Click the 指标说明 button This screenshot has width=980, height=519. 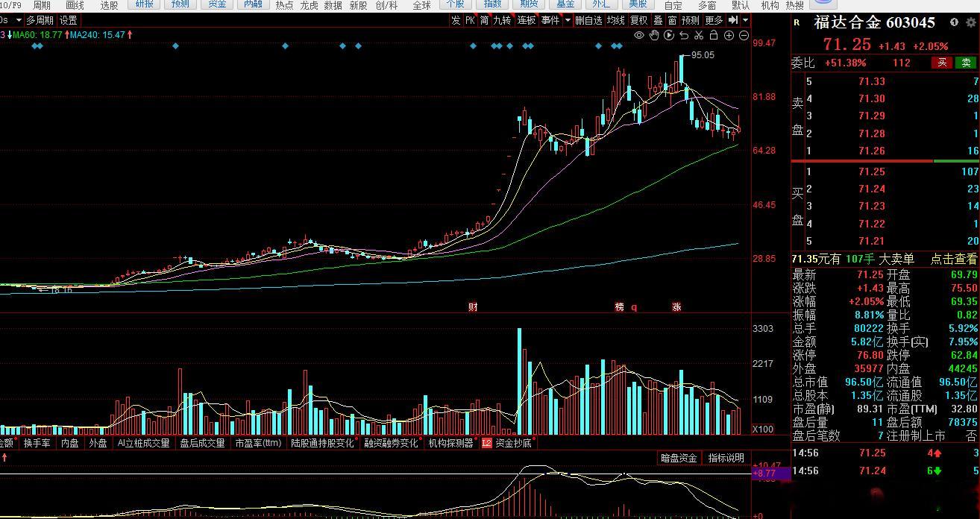pos(725,458)
